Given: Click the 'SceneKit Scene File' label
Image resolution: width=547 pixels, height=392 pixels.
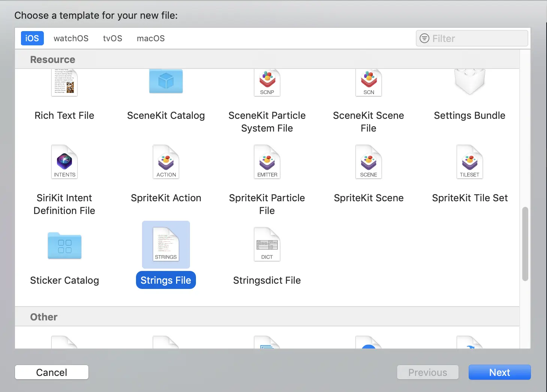Looking at the screenshot, I should tap(369, 122).
